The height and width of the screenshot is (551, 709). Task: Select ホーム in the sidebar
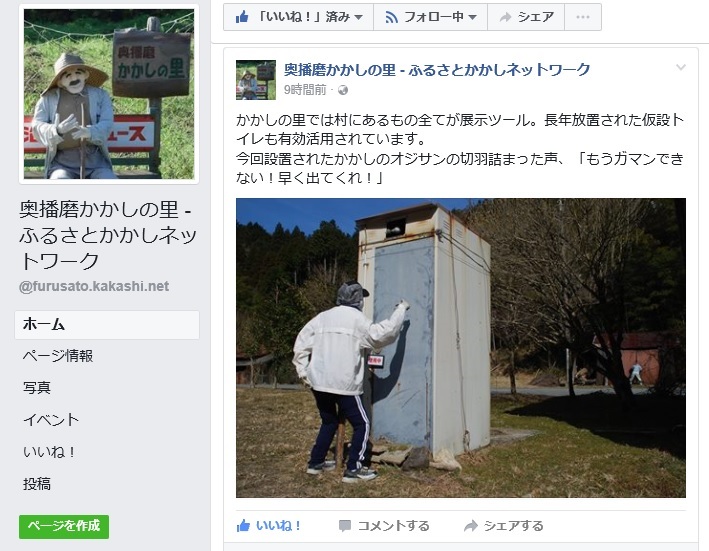click(x=107, y=325)
